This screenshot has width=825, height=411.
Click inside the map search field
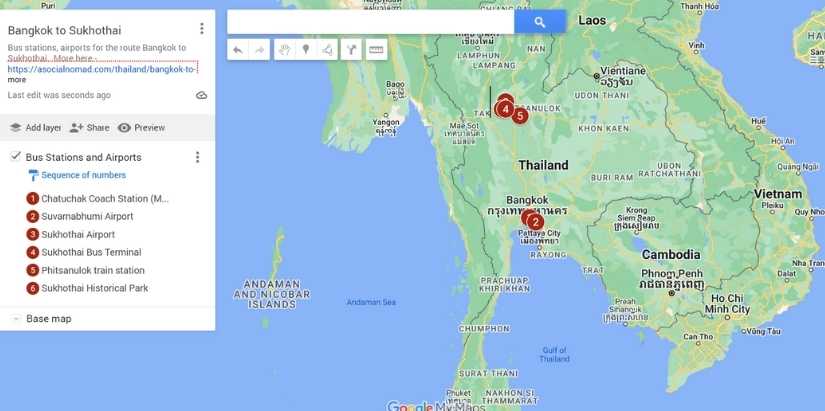[370, 22]
